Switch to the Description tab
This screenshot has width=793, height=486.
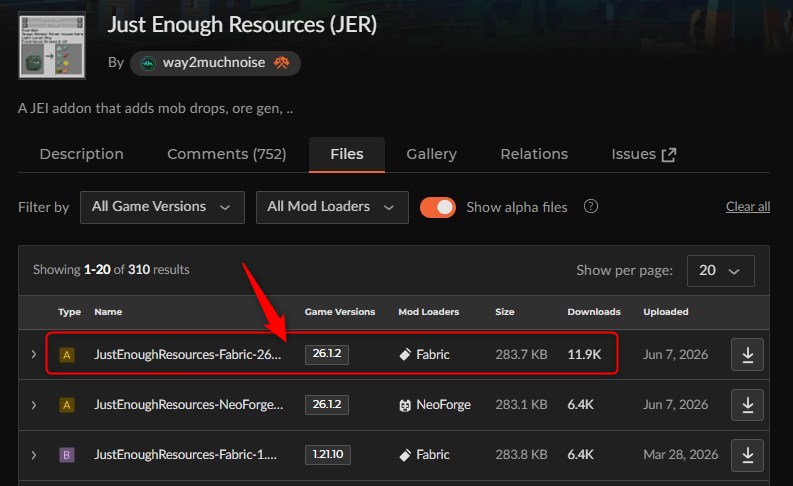tap(81, 154)
